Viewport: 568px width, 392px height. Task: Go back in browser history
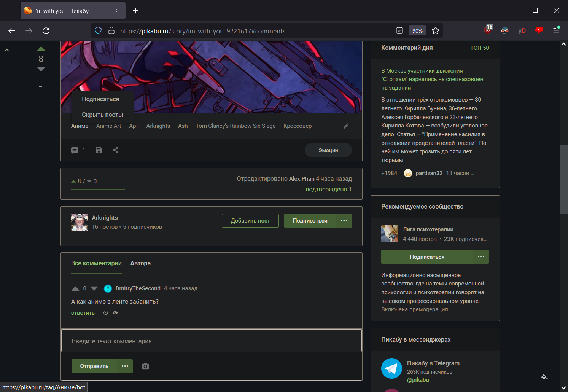click(12, 31)
